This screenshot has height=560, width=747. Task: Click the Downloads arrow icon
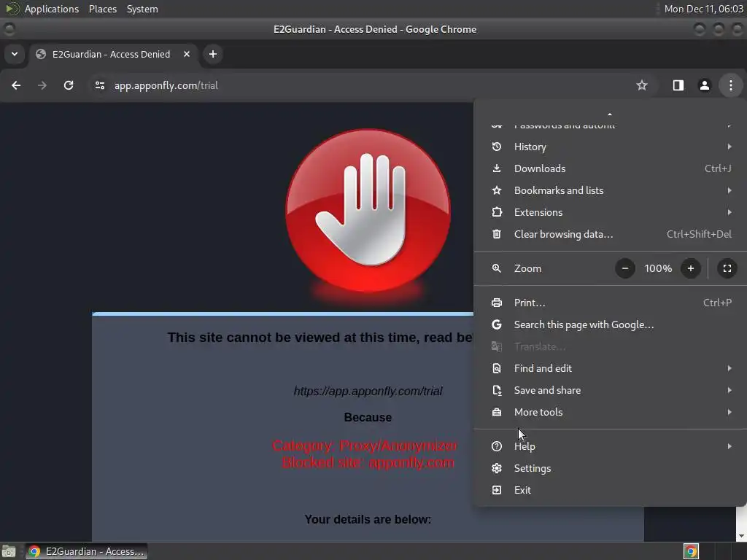coord(496,168)
